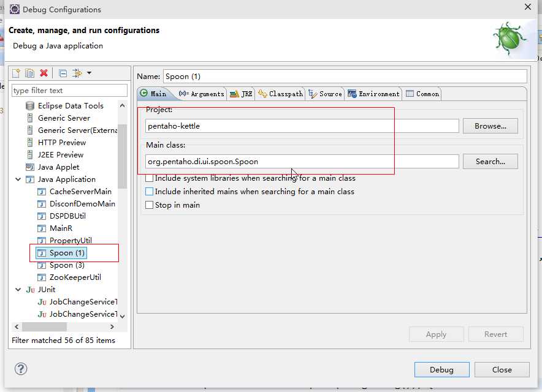
Task: Click the tree horizontal scrollbar thumb
Action: [44, 326]
